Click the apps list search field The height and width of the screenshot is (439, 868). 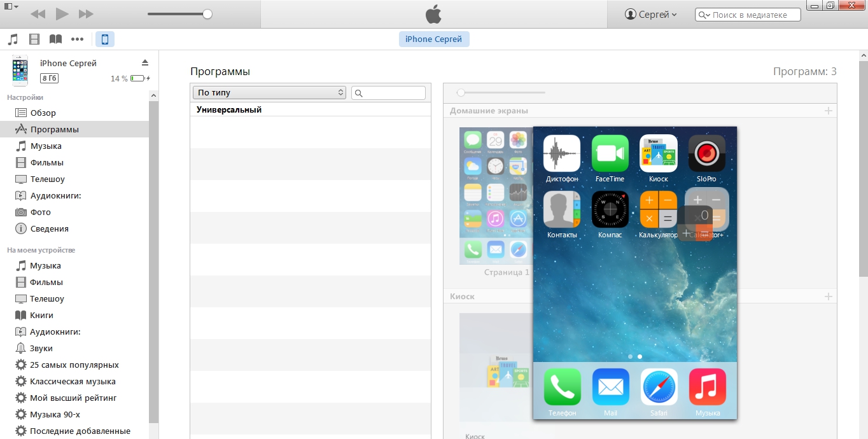coord(388,93)
